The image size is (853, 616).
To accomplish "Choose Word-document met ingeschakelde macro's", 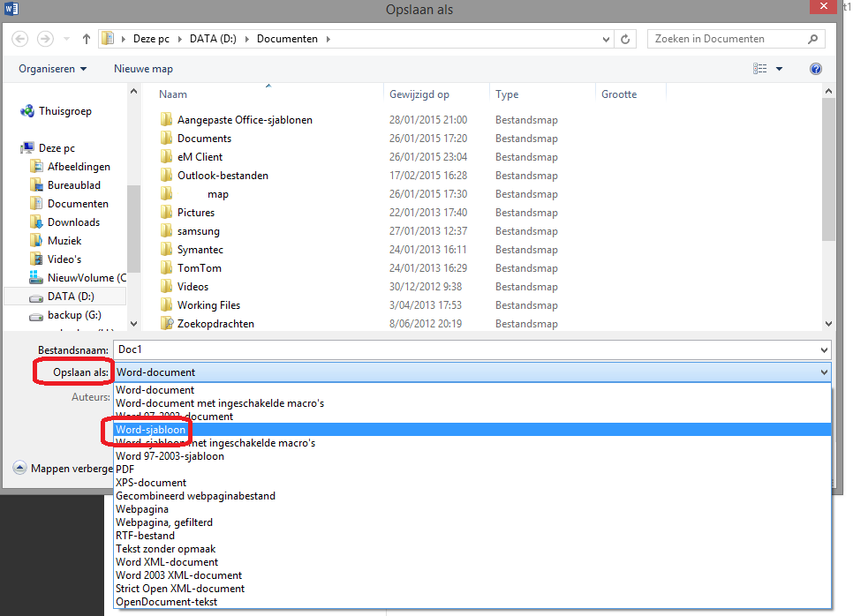I will [x=472, y=403].
